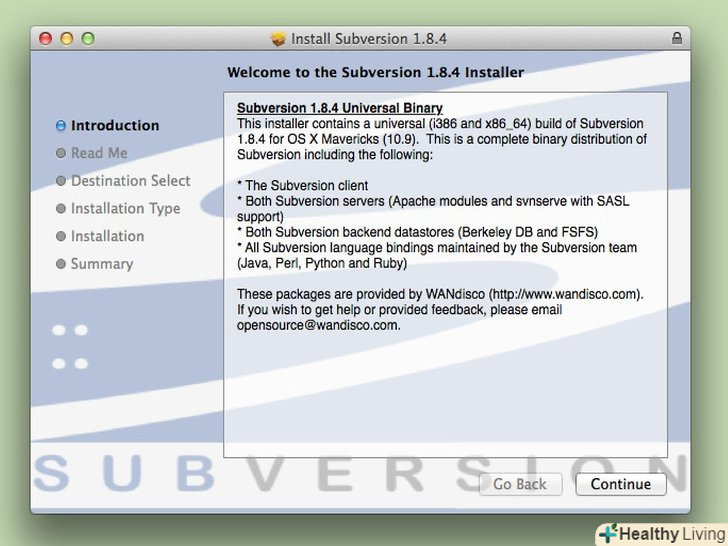Click the Welcome to the Subversion 1.8.4 Installer heading
Viewport: 728px width, 546px height.
376,72
